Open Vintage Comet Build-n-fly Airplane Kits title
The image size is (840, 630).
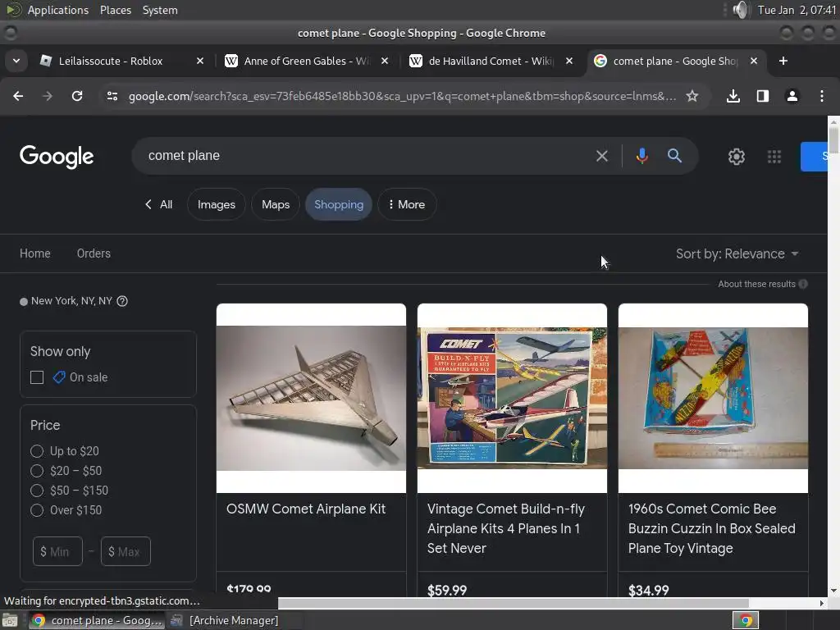[x=506, y=528]
